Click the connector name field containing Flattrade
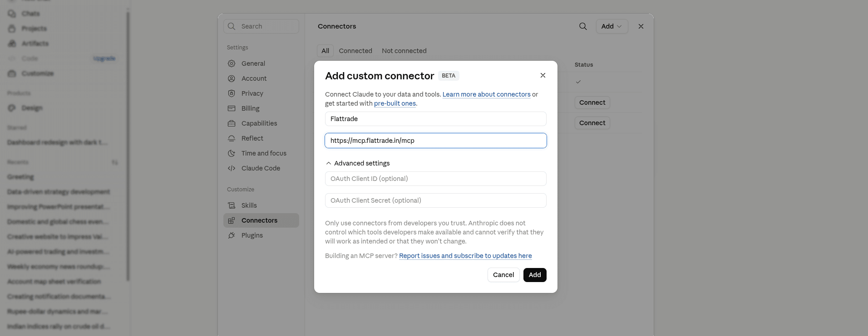This screenshot has width=868, height=336. pyautogui.click(x=436, y=119)
